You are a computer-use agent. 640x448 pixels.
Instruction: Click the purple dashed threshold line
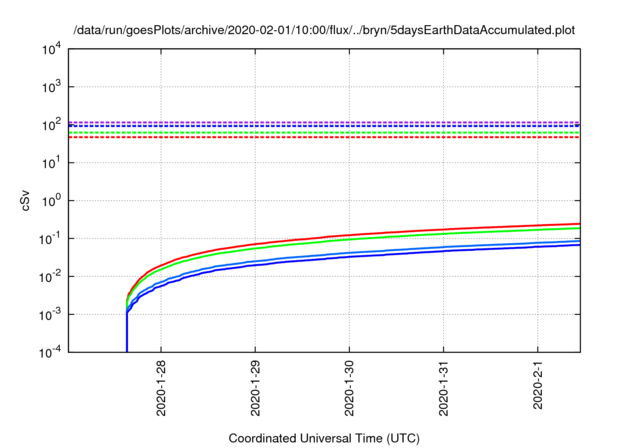(x=324, y=122)
